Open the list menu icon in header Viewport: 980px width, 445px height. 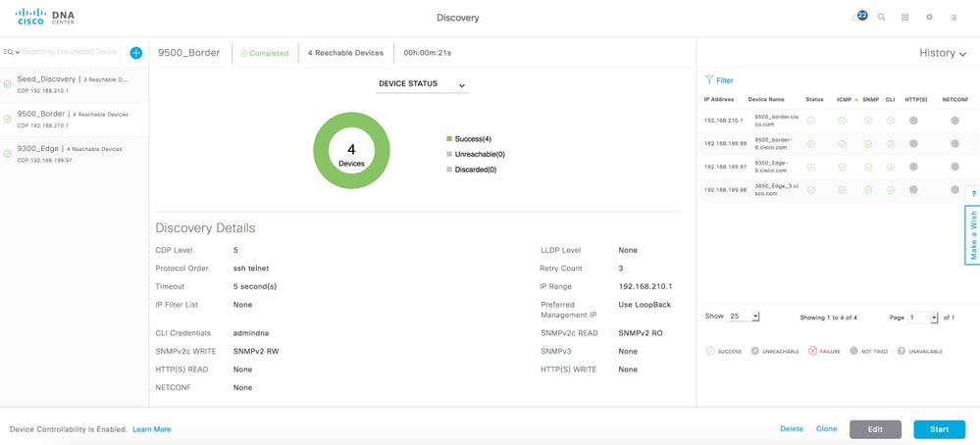(954, 18)
